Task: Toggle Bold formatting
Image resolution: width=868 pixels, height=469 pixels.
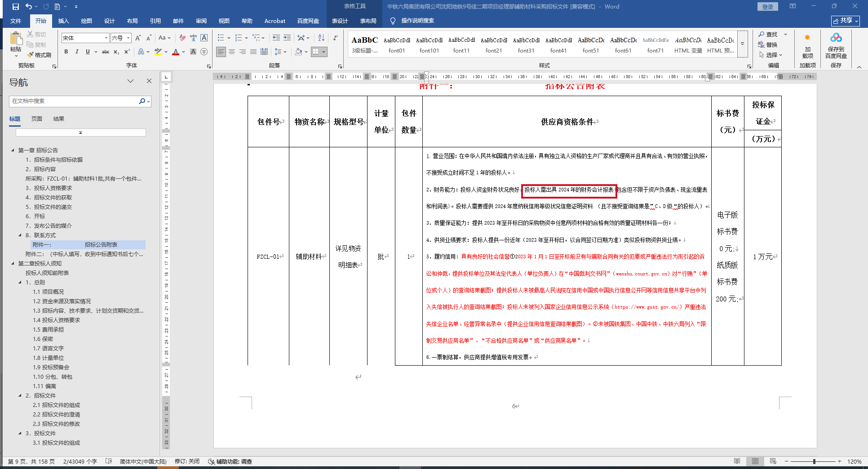Action: [66, 52]
